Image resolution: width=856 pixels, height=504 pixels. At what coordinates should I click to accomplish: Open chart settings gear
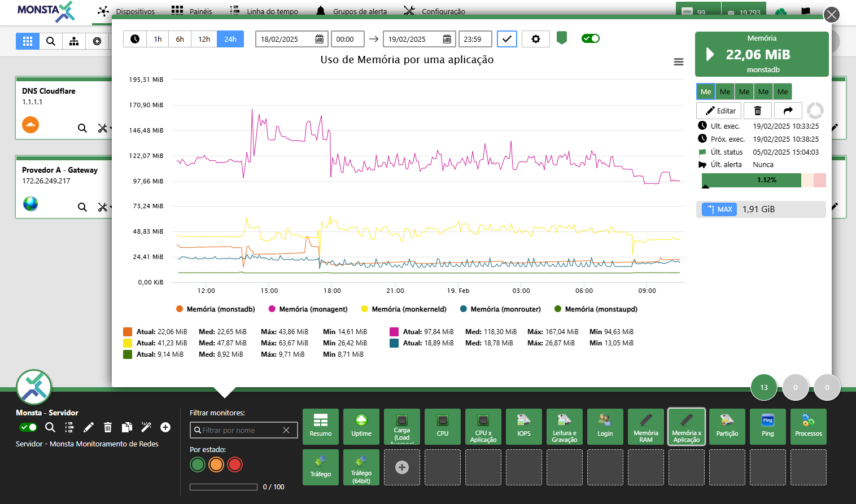(536, 39)
